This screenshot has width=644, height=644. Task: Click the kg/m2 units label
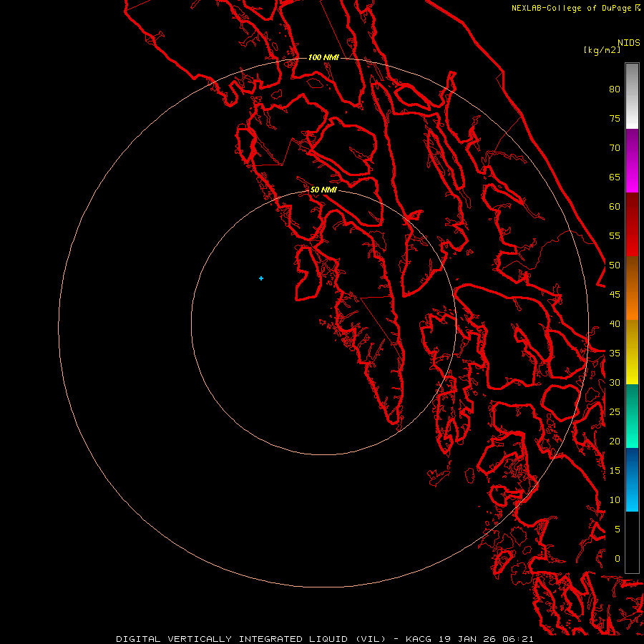602,50
